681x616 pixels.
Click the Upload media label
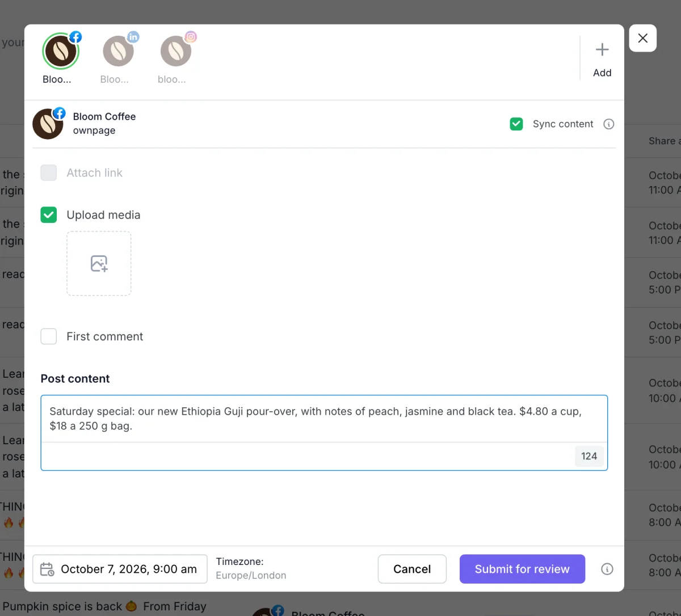pos(103,215)
